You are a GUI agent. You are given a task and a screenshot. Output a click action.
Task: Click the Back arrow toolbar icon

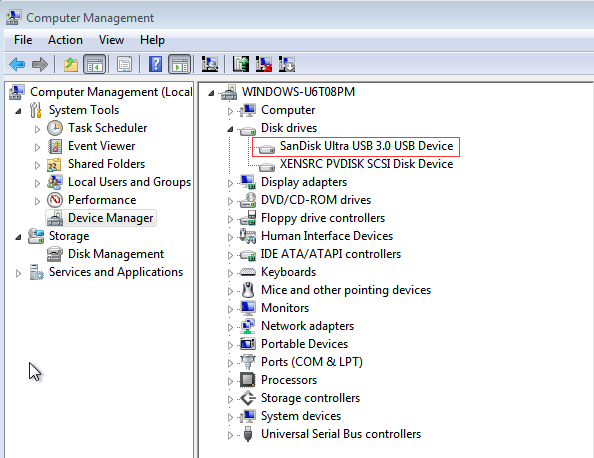point(17,64)
